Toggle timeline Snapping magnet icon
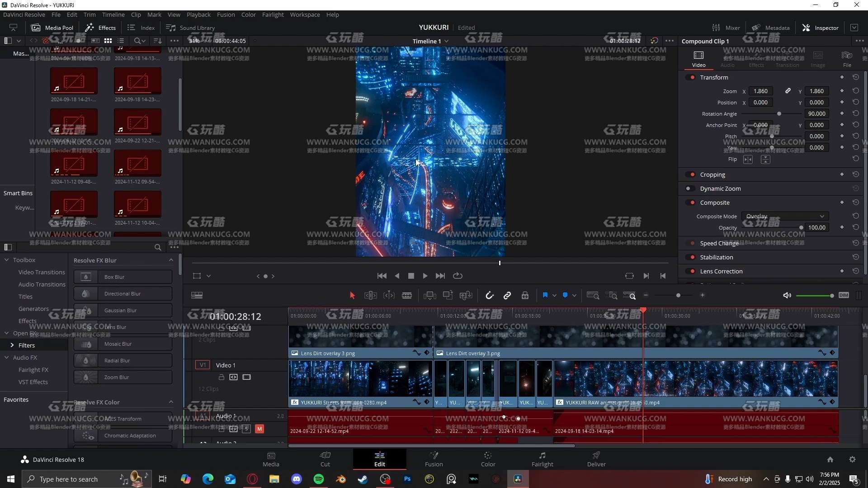Screen dimensions: 868x488 (489, 296)
